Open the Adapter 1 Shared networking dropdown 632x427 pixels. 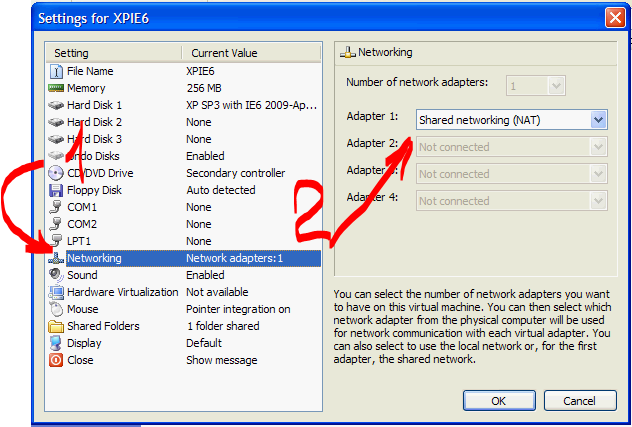click(599, 120)
